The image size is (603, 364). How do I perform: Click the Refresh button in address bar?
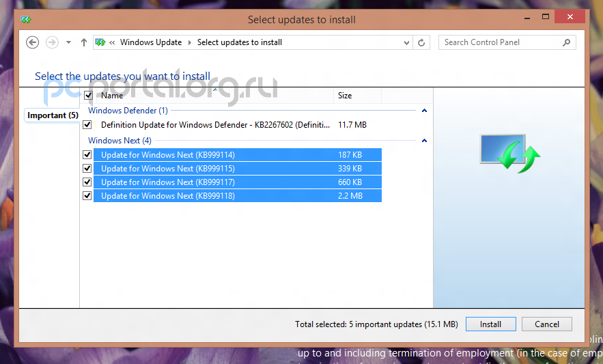click(x=422, y=42)
